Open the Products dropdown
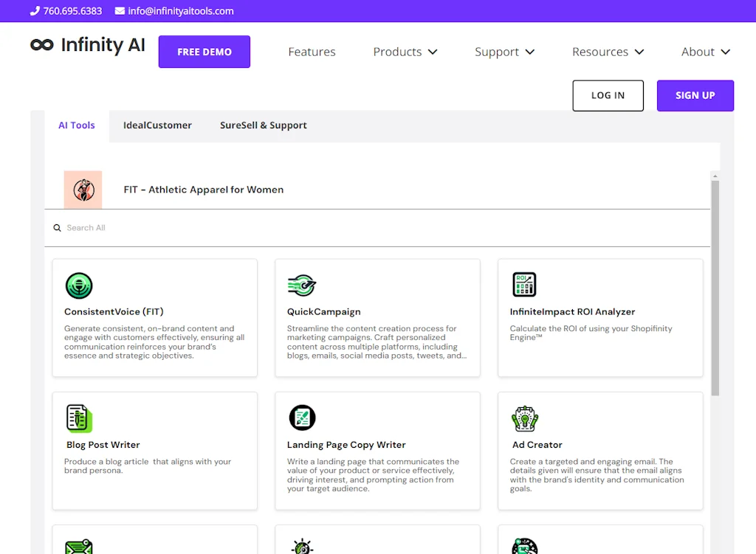Screen dimensions: 756x554 click(x=405, y=52)
